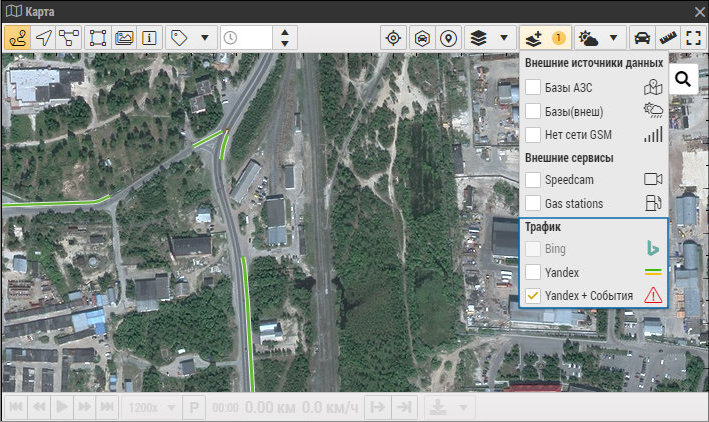Click the Speedcam camera icon
Viewport: 709px width, 422px height.
[653, 179]
